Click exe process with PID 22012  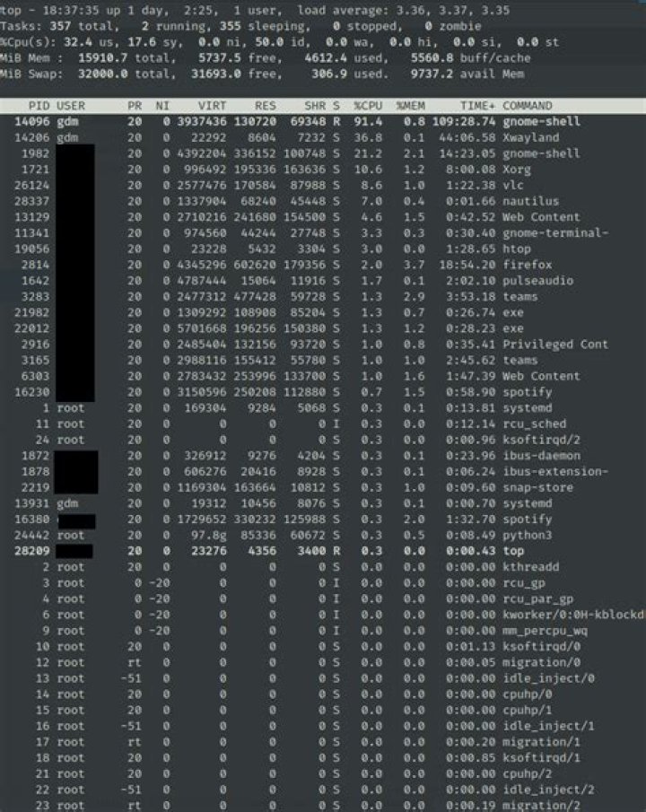point(323,328)
